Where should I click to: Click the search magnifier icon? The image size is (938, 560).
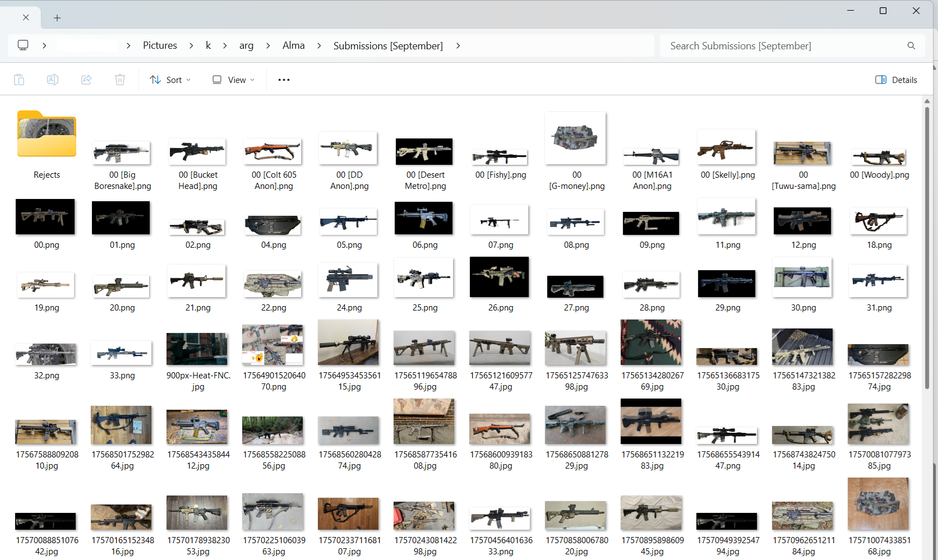tap(911, 46)
